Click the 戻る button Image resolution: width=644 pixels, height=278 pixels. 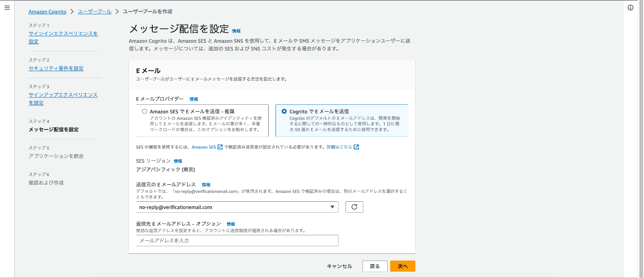[375, 266]
